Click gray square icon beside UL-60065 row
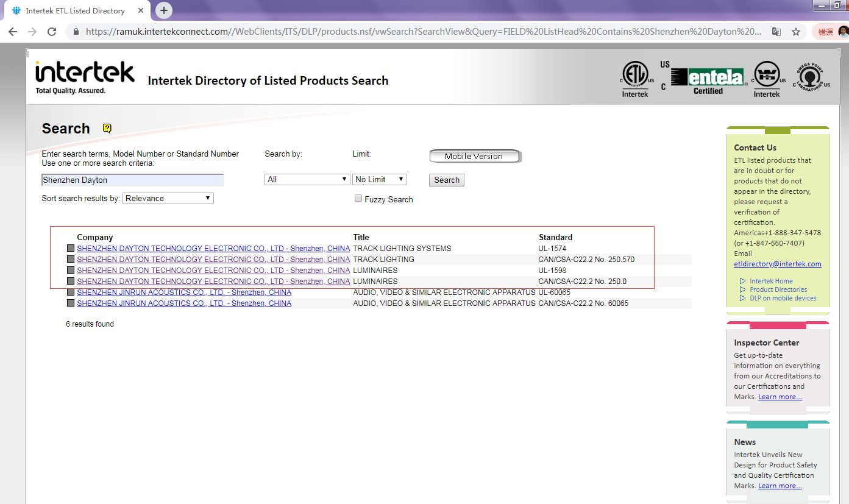The width and height of the screenshot is (849, 504). pyautogui.click(x=70, y=292)
